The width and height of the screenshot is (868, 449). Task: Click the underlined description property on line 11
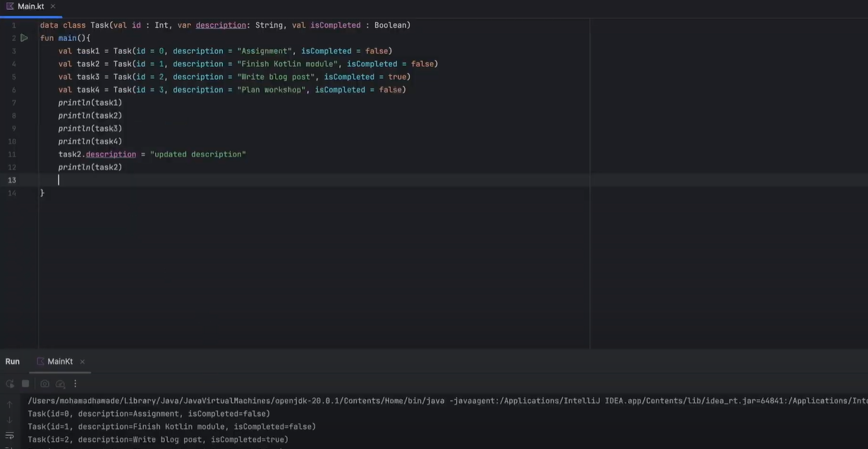(111, 154)
